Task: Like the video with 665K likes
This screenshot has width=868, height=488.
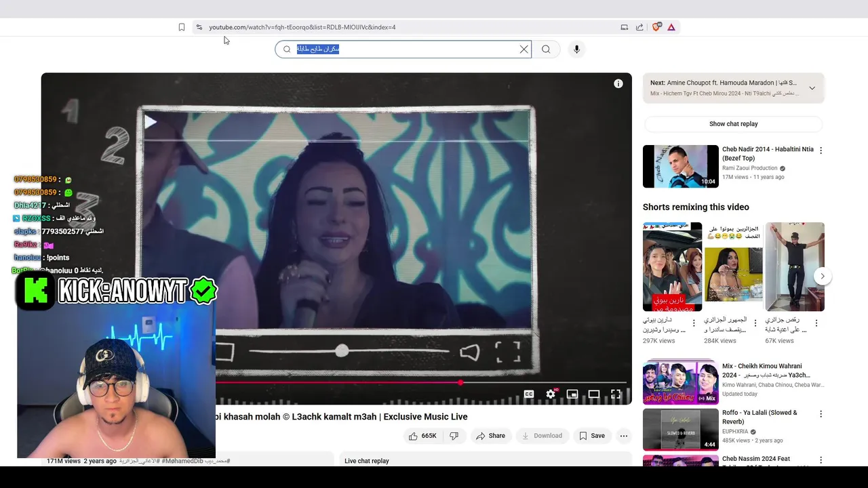Action: (x=422, y=436)
